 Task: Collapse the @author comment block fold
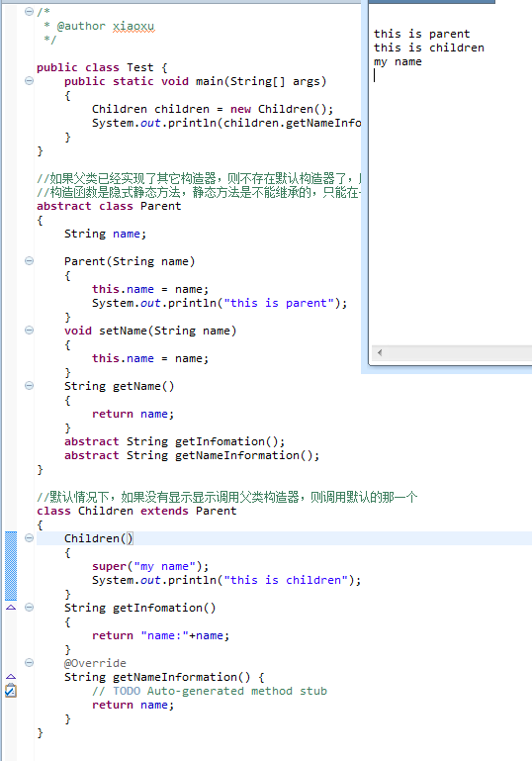[29, 12]
